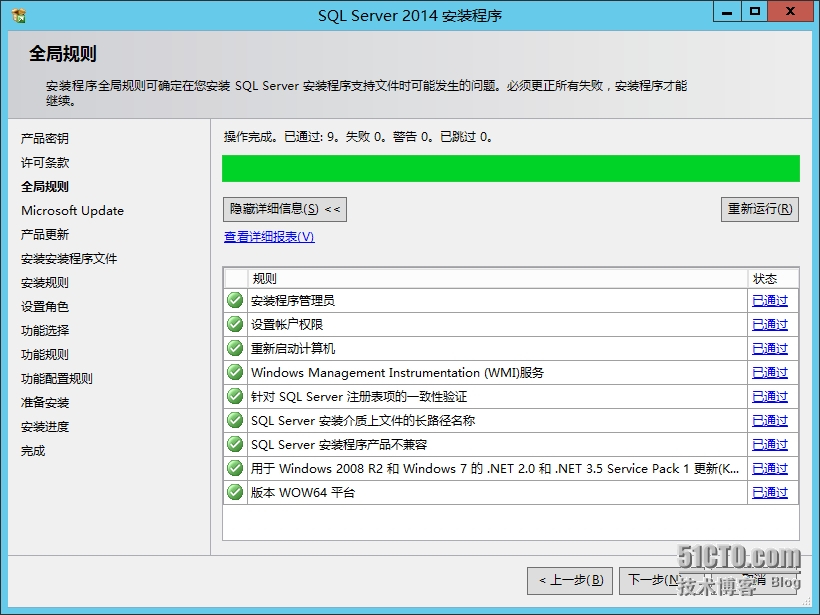Open 已通过 link for 长路径名称 rule
Image resolution: width=820 pixels, height=615 pixels.
pos(770,421)
